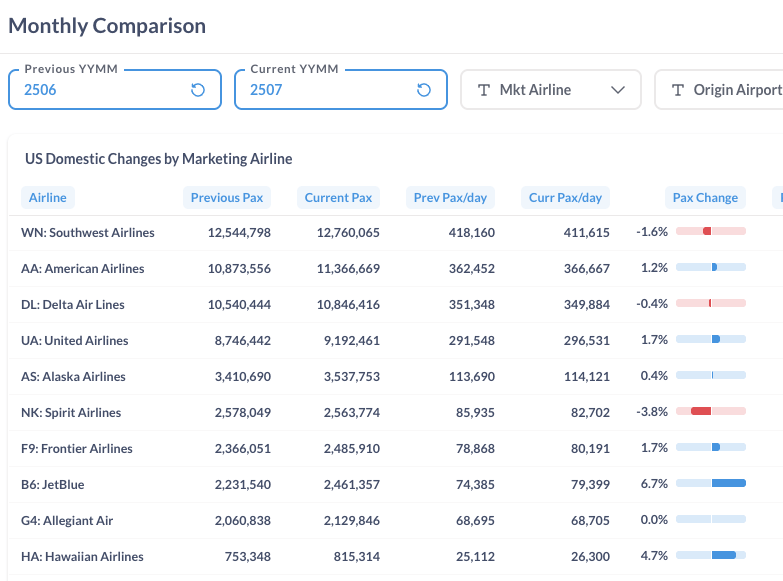
Task: Click the 0.4% Pax Change for Alaska
Action: click(x=654, y=375)
